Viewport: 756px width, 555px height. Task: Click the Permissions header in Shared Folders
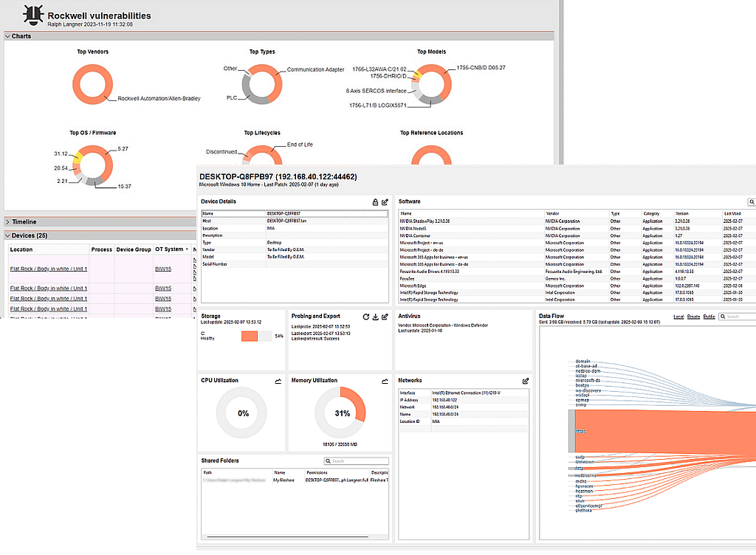pos(317,472)
